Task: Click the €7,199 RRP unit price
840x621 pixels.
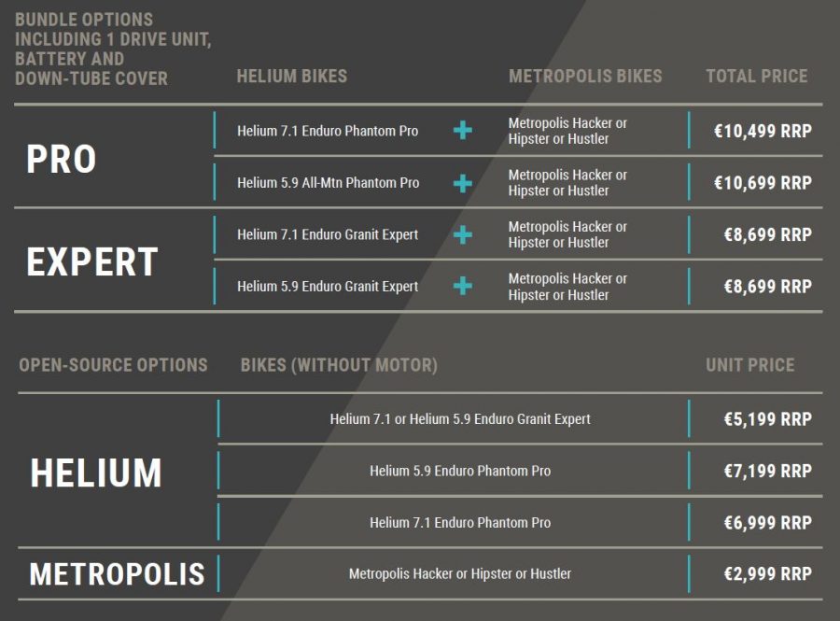Action: 768,471
